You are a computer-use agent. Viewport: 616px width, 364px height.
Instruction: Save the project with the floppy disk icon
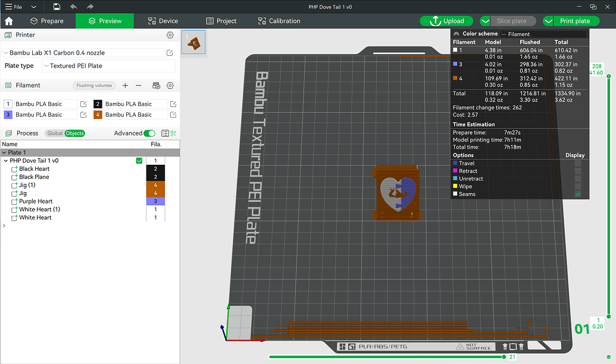pyautogui.click(x=57, y=7)
